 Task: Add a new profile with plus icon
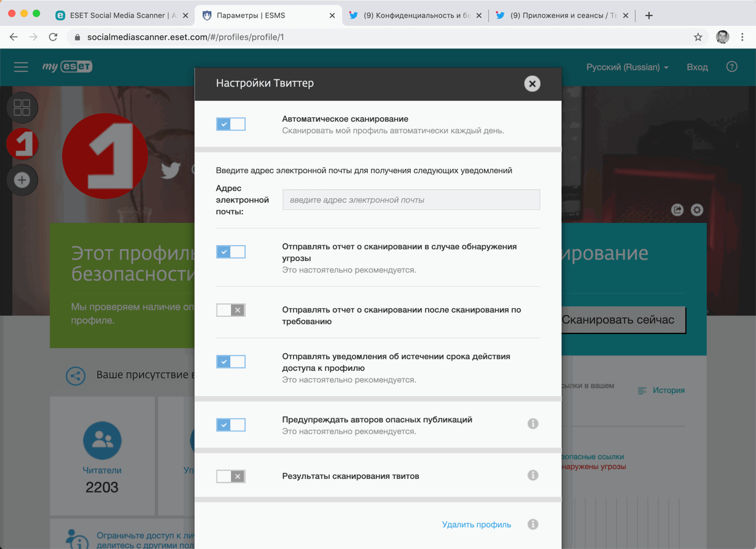[x=22, y=180]
